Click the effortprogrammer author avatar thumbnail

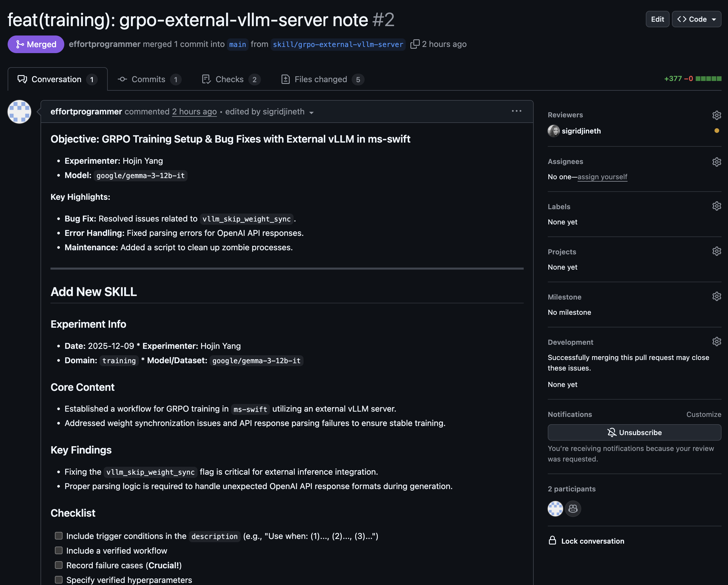click(20, 112)
